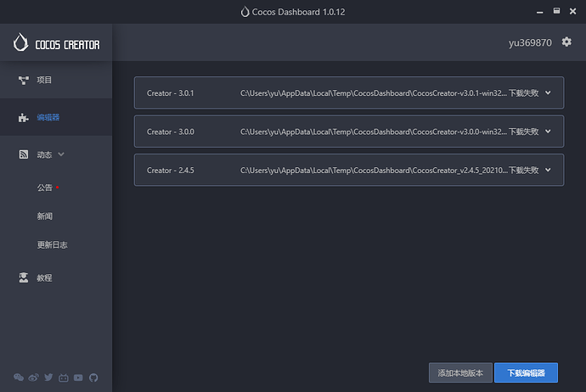This screenshot has height=392, width=586.
Task: Click the Cocos Creator logo
Action: (56, 43)
